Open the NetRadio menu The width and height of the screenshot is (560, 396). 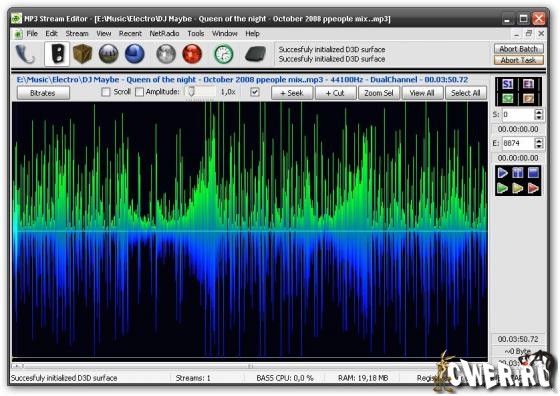click(164, 34)
